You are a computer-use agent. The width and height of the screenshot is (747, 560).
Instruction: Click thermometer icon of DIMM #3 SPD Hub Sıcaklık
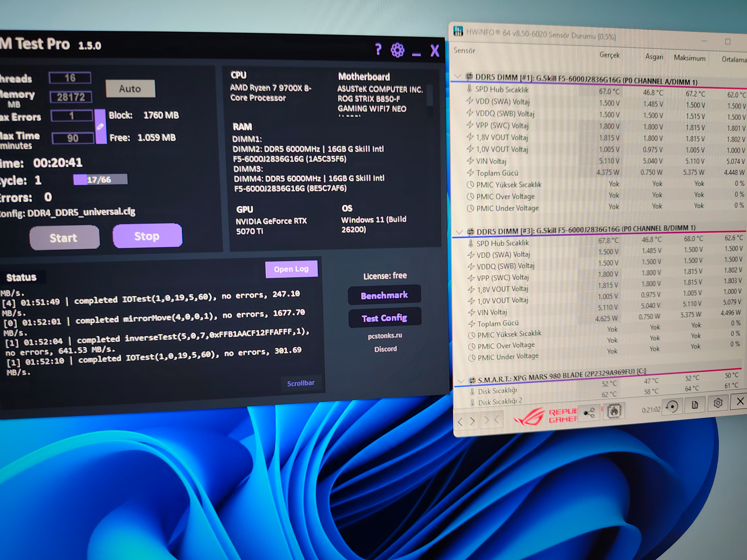471,243
